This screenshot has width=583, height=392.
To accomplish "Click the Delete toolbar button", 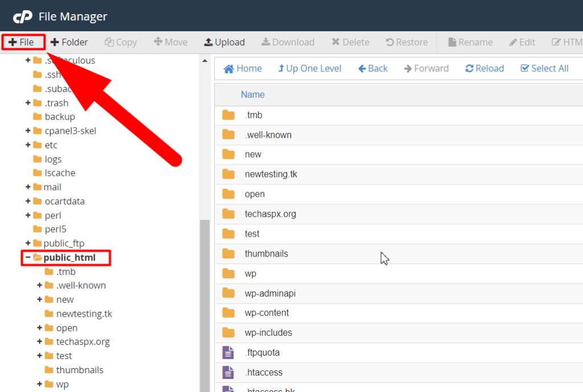I will (x=351, y=42).
